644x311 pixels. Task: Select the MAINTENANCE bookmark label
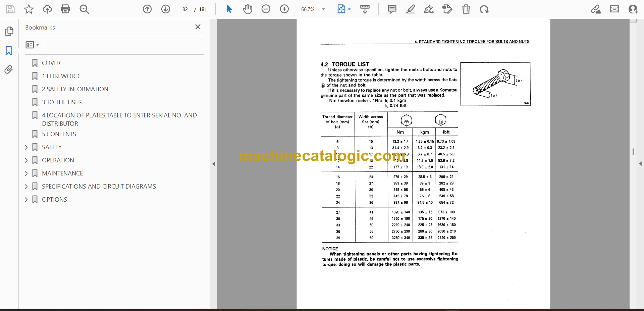click(62, 173)
